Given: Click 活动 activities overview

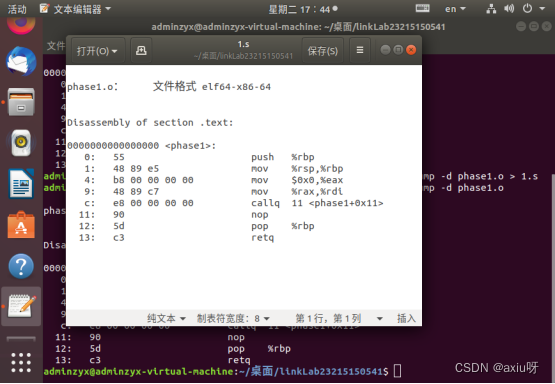Looking at the screenshot, I should point(17,9).
